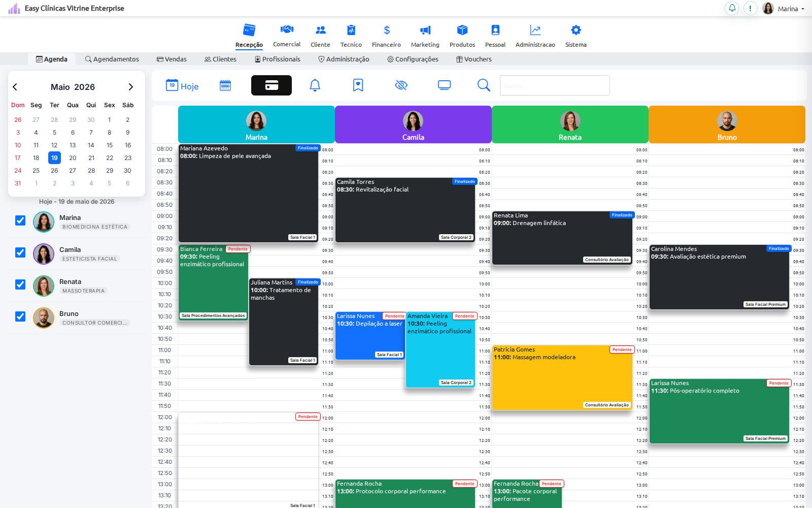The width and height of the screenshot is (812, 508).
Task: Open Larissa Nunes's 11:30 pós-operatório appointment
Action: (x=720, y=411)
